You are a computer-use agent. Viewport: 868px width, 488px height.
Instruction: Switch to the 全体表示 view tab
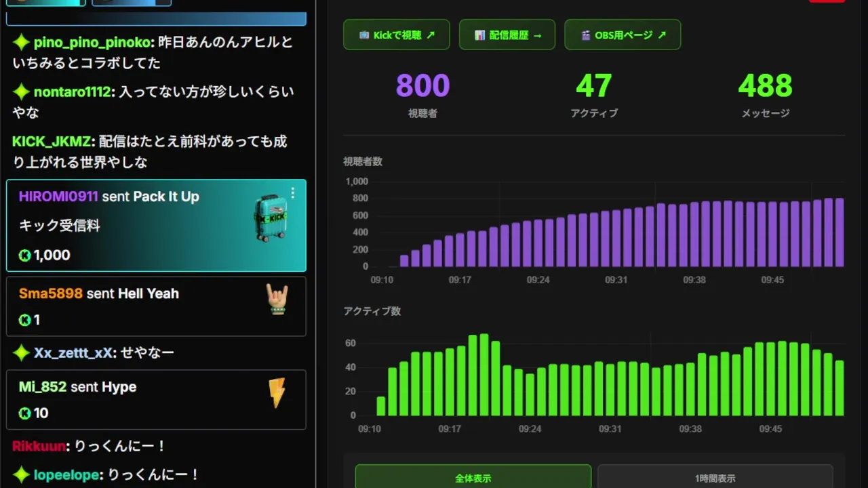click(x=473, y=477)
